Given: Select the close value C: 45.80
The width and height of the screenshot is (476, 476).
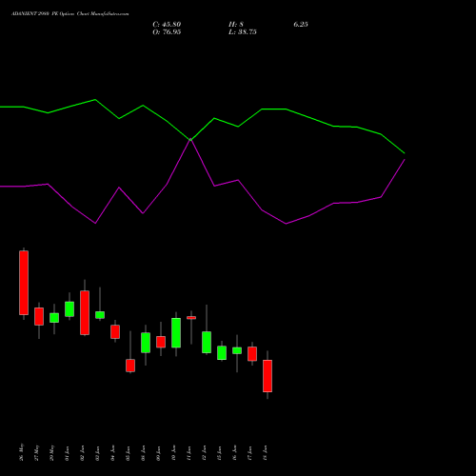Looking at the screenshot, I should tap(167, 25).
